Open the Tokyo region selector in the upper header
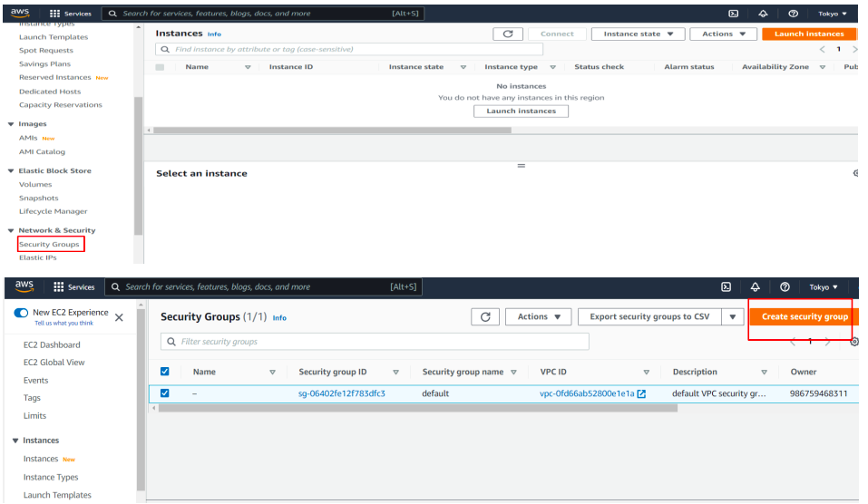This screenshot has width=868, height=504. [x=833, y=14]
